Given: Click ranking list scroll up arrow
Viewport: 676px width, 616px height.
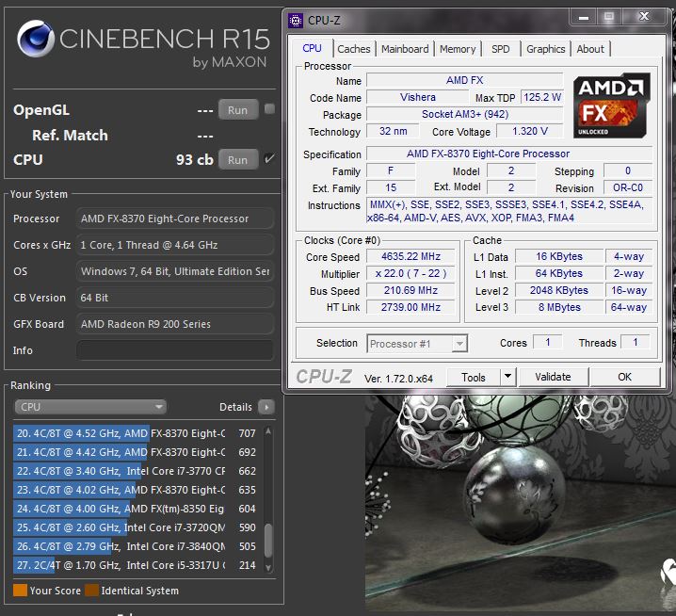Looking at the screenshot, I should (268, 431).
